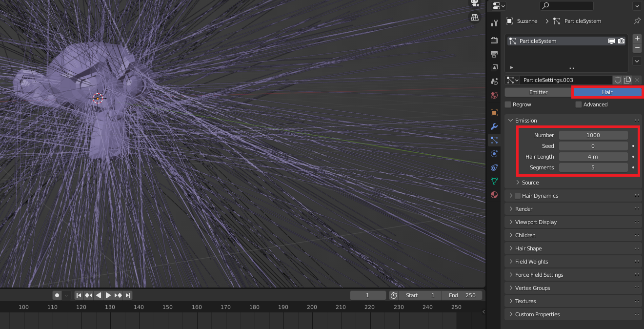Open the Object Data mesh tab icon
Viewport: 644px width, 329px height.
[x=494, y=181]
